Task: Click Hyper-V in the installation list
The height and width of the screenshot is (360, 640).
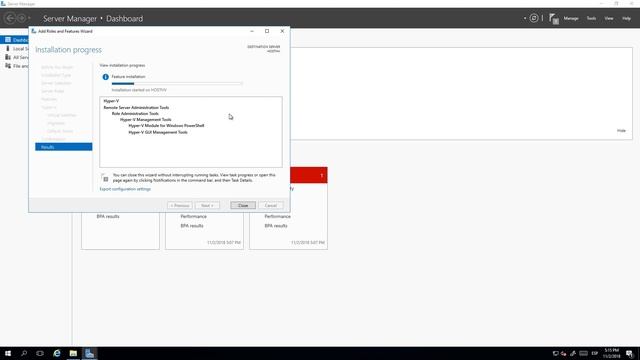Action: (x=111, y=101)
